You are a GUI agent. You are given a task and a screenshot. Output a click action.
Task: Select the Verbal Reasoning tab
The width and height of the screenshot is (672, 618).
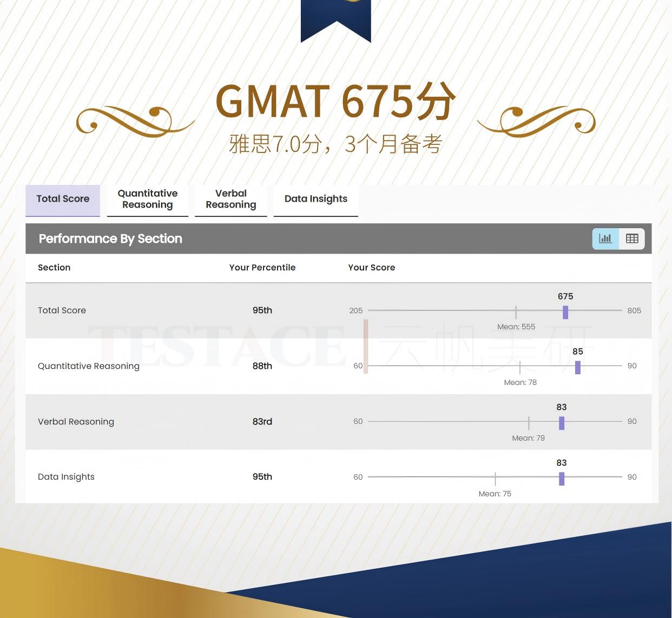coord(231,199)
